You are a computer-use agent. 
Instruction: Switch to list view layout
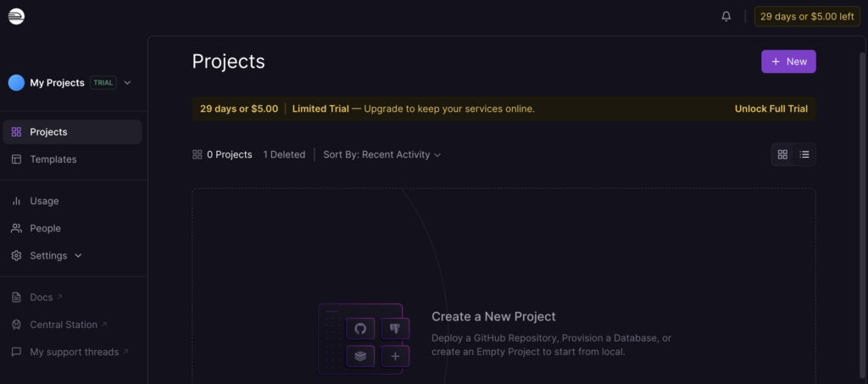[x=804, y=154]
